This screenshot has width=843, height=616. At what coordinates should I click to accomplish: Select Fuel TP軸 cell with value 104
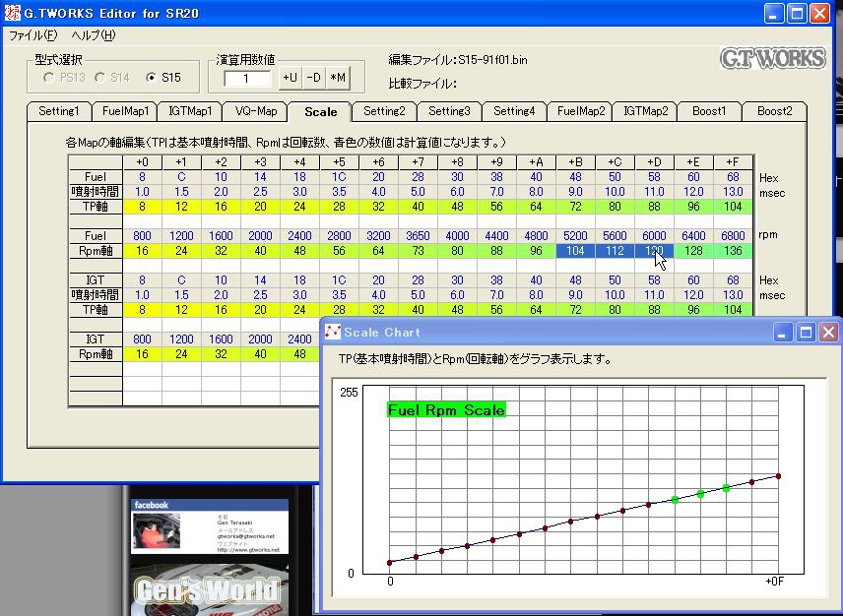click(x=733, y=207)
